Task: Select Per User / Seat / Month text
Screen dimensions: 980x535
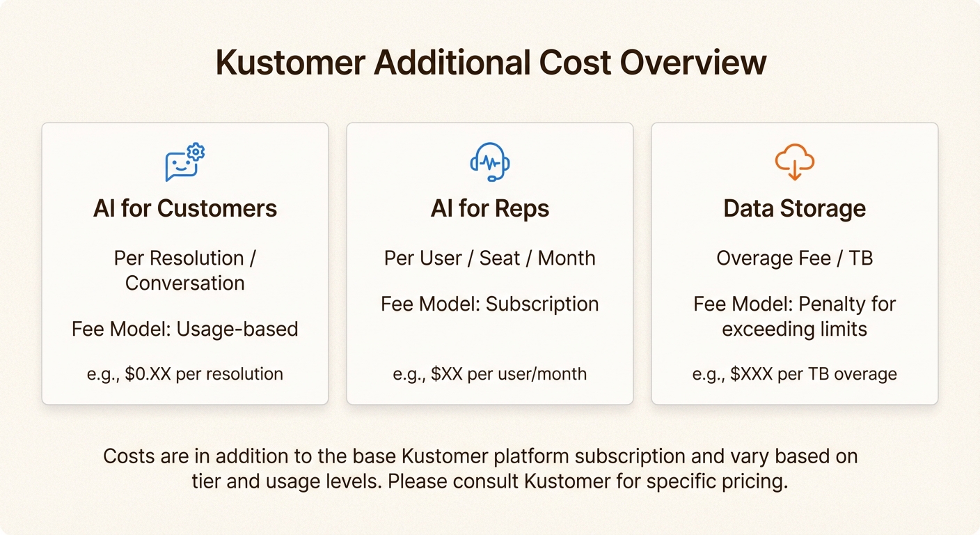Action: (x=490, y=258)
